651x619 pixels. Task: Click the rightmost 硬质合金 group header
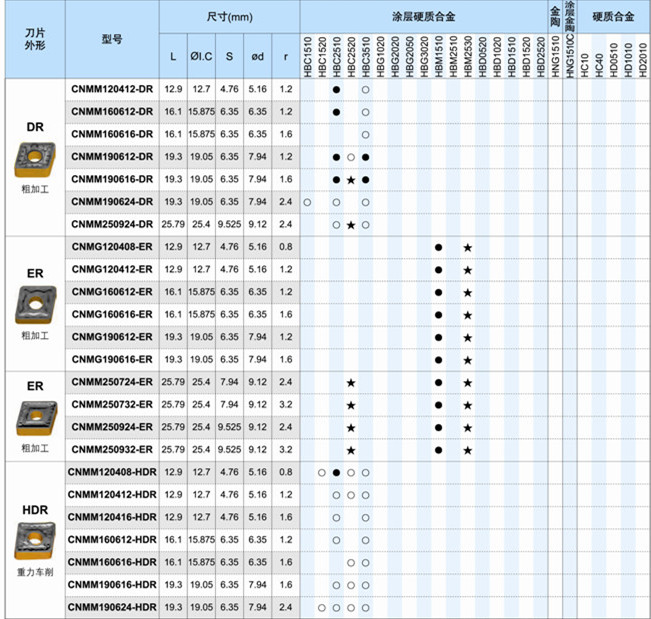[612, 18]
